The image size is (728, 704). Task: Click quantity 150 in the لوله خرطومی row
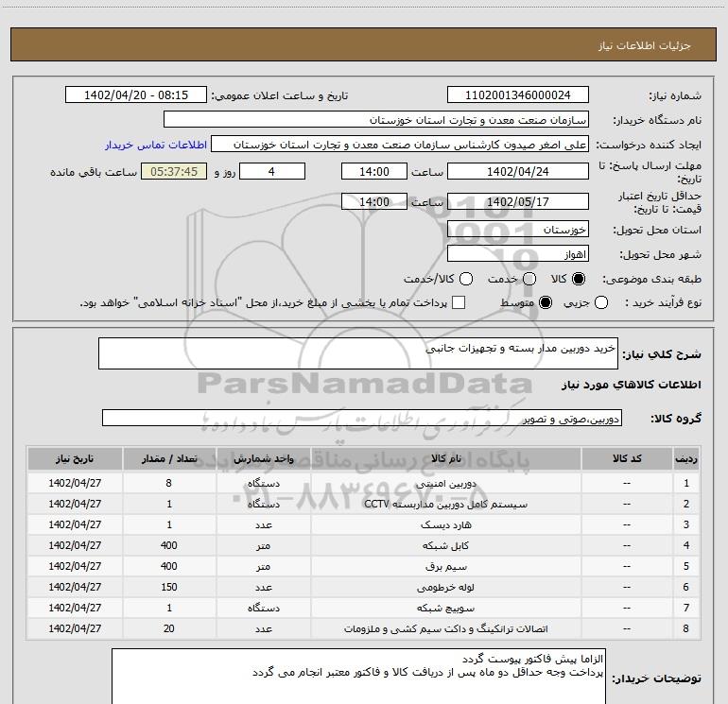click(x=169, y=587)
